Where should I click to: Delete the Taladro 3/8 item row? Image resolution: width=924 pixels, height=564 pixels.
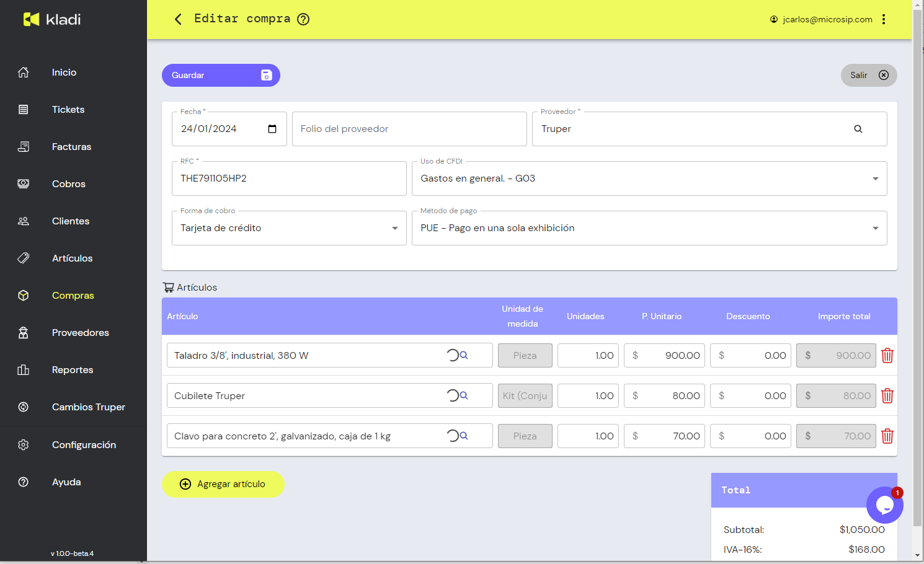(x=887, y=356)
